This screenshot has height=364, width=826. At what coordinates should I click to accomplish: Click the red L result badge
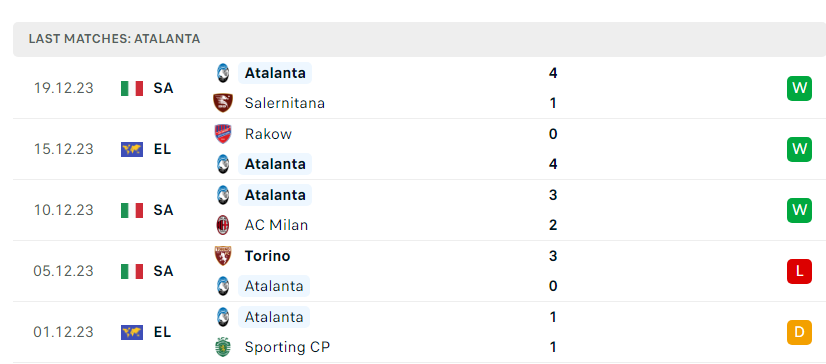[x=799, y=271]
